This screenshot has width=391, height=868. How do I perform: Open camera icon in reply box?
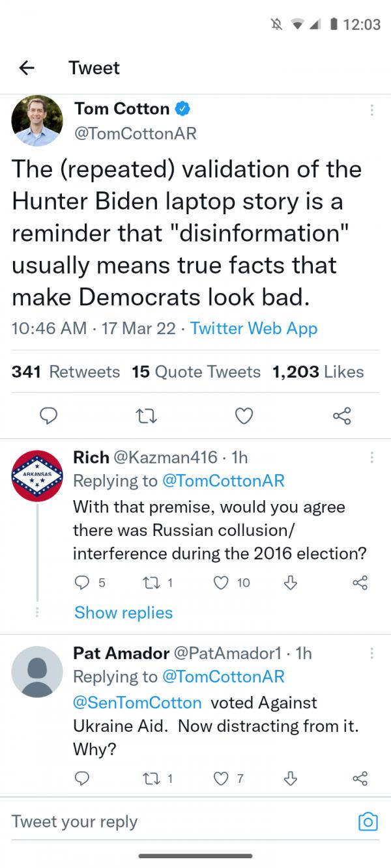(368, 821)
